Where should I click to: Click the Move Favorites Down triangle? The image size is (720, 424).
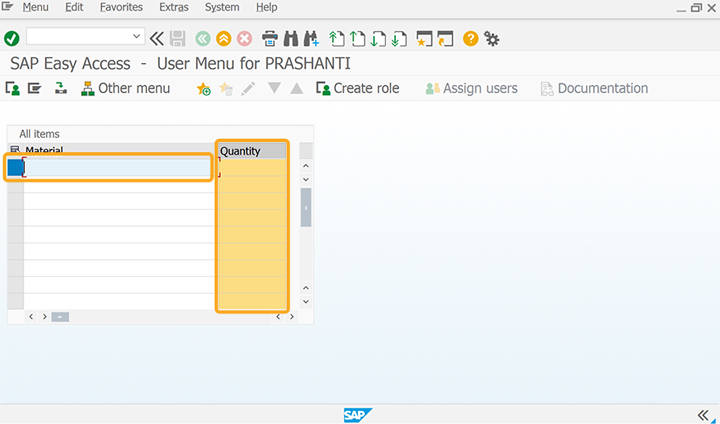coord(274,88)
